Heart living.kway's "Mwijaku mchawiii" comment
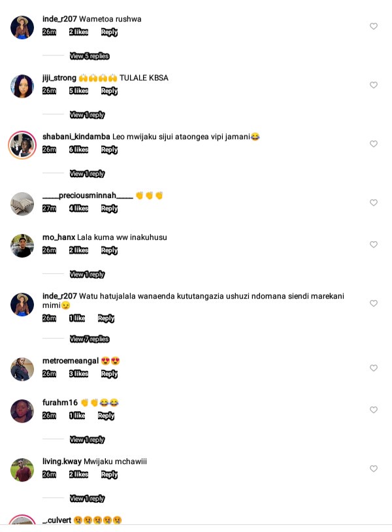Viewport: 392px width, 532px height. coord(373,469)
